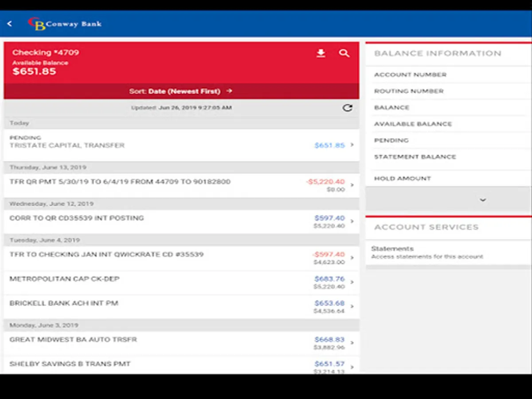
Task: Click the Checking *4709 account title
Action: tap(46, 52)
